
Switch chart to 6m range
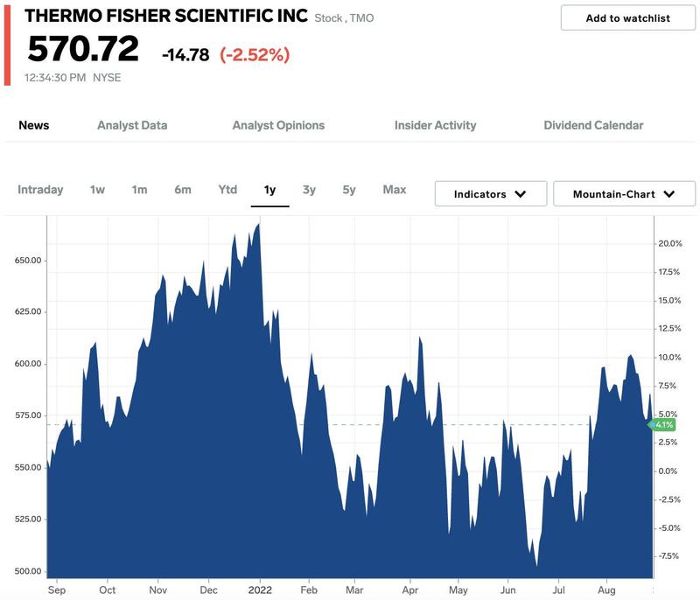(x=183, y=190)
